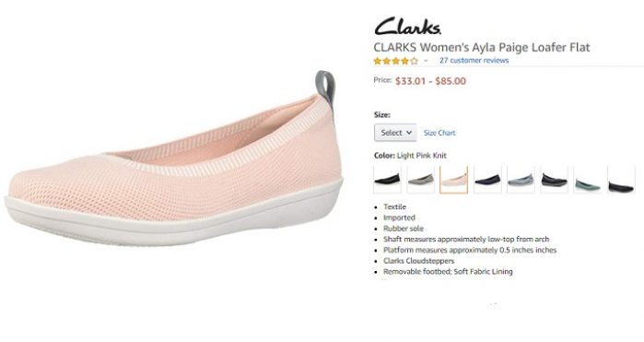Click the $33.01 - $85.00 price range
This screenshot has height=342, width=644.
(x=430, y=81)
